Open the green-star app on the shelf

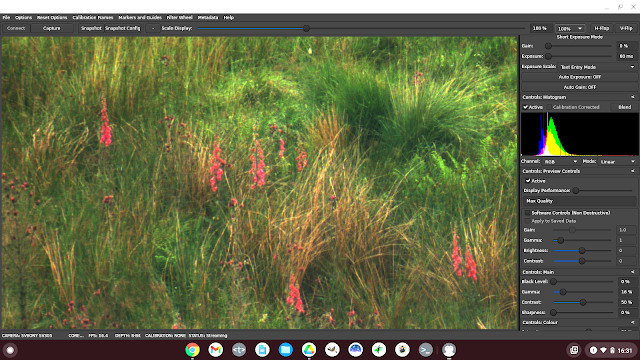379,350
